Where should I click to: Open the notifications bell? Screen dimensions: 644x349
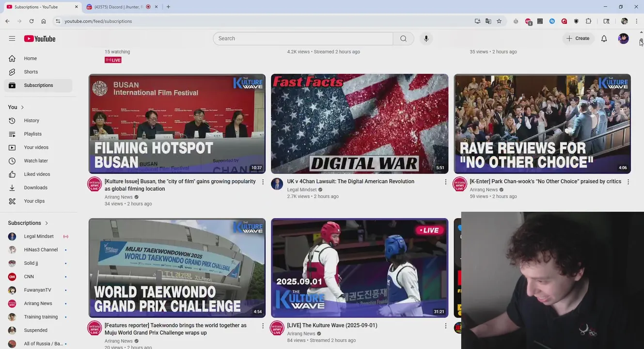point(604,38)
